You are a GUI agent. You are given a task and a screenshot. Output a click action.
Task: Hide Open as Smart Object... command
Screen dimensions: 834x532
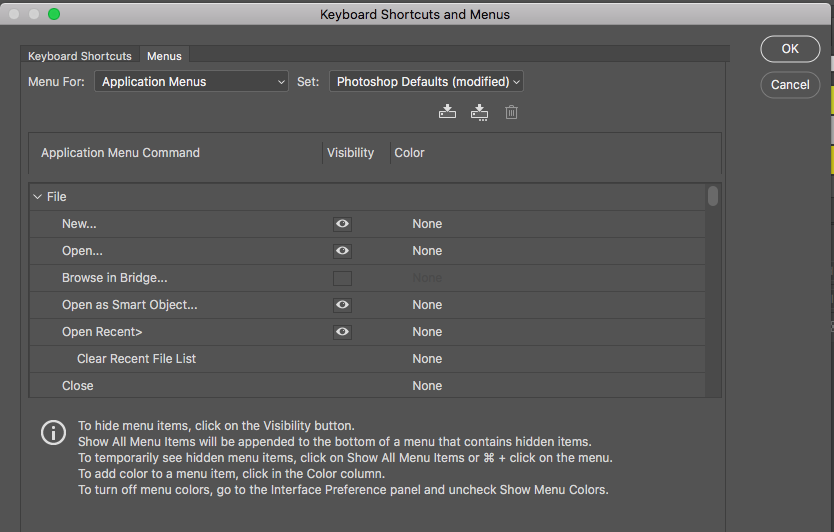coord(342,305)
